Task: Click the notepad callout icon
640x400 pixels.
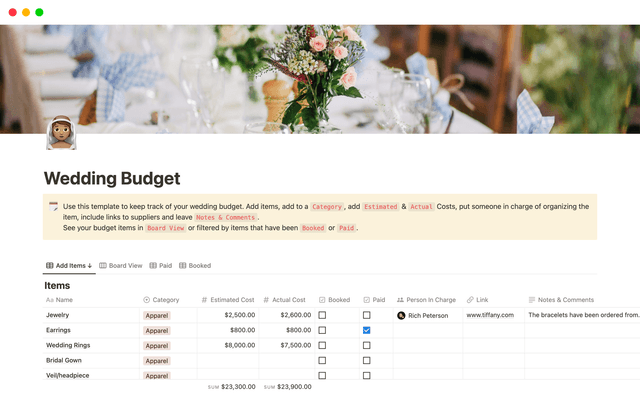Action: click(x=54, y=206)
